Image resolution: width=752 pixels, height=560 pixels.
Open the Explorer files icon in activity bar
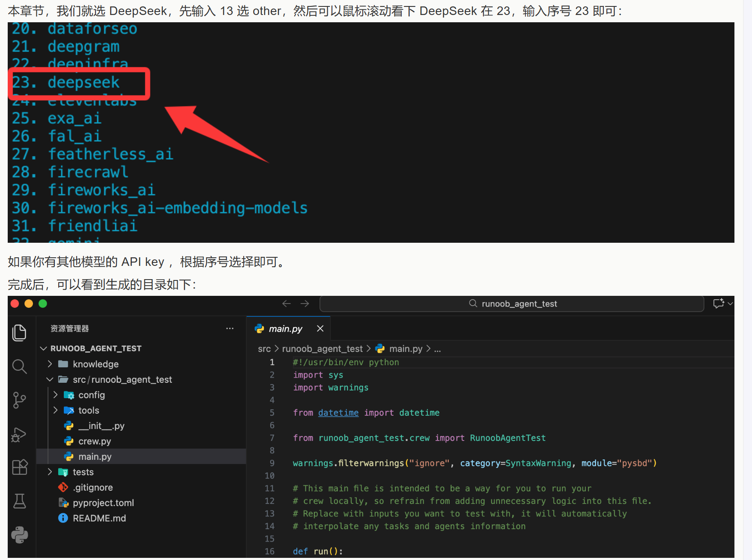coord(19,333)
